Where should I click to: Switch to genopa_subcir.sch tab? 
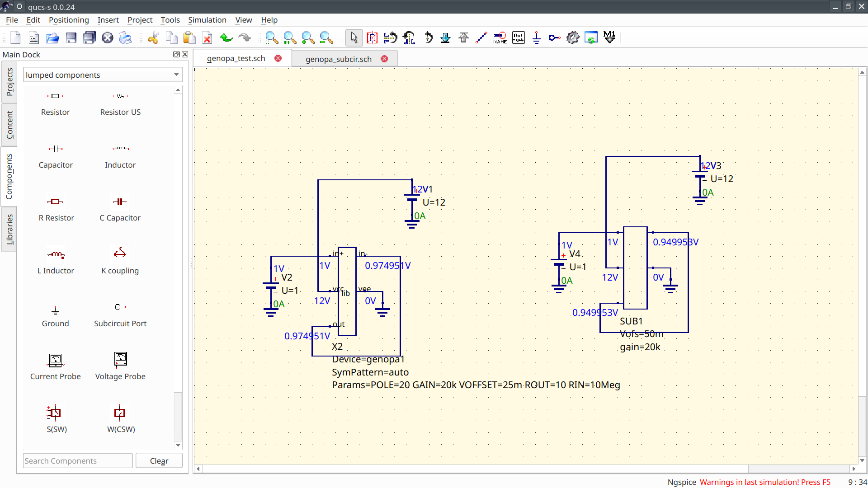click(x=339, y=59)
